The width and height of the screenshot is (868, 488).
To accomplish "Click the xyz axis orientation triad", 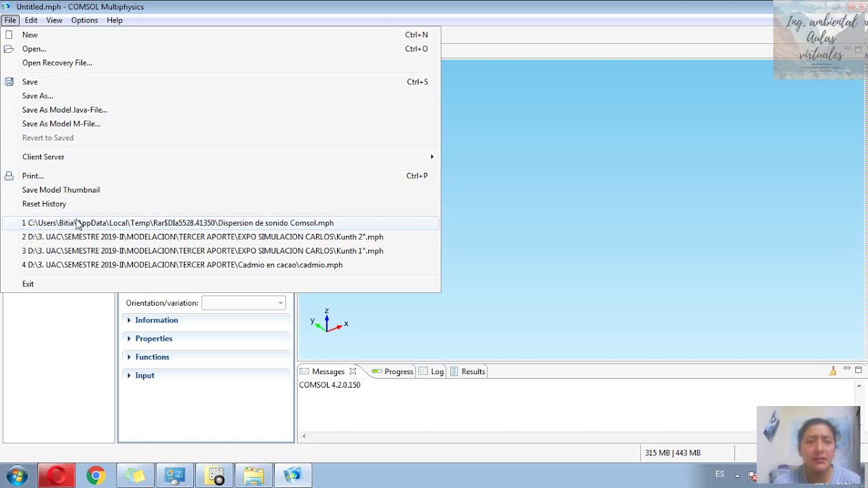I will click(x=329, y=321).
